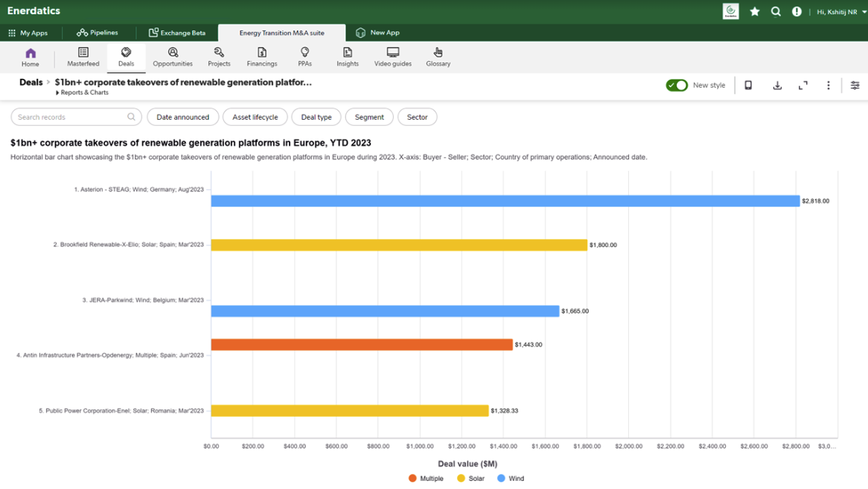Toggle Solar series in chart legend
The height and width of the screenshot is (489, 868).
(470, 479)
